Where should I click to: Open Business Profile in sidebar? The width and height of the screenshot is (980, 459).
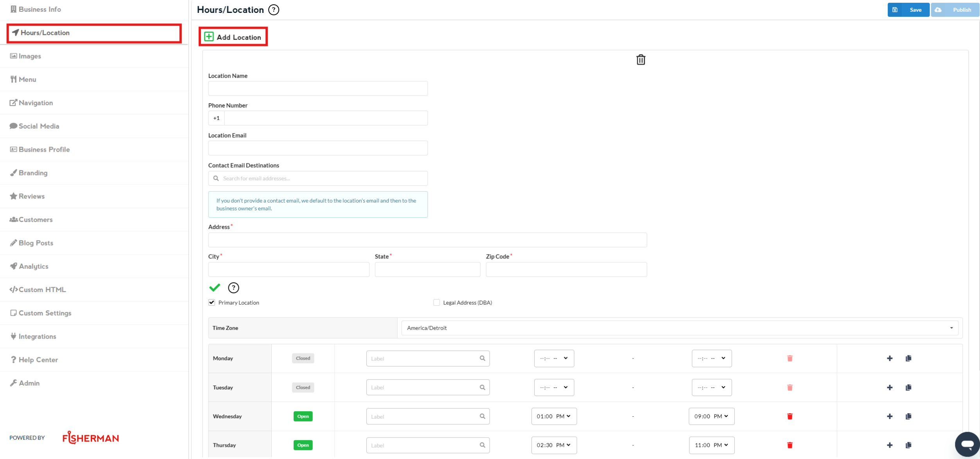(44, 149)
